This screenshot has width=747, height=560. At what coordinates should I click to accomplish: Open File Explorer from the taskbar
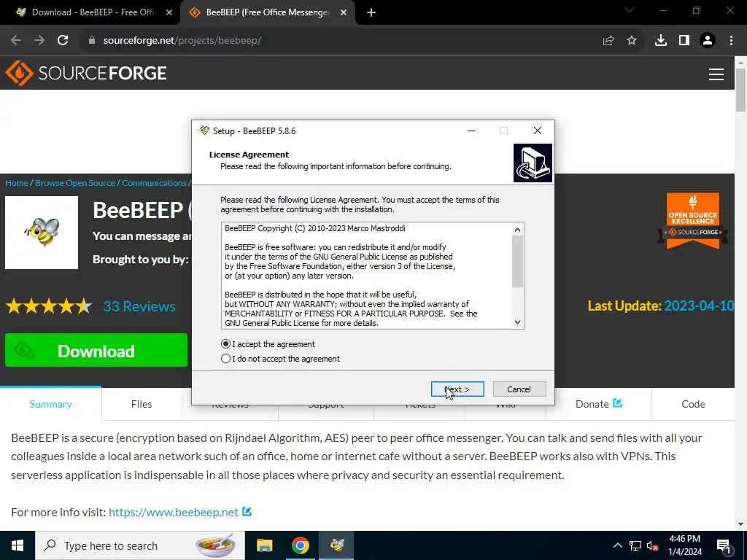tap(264, 545)
